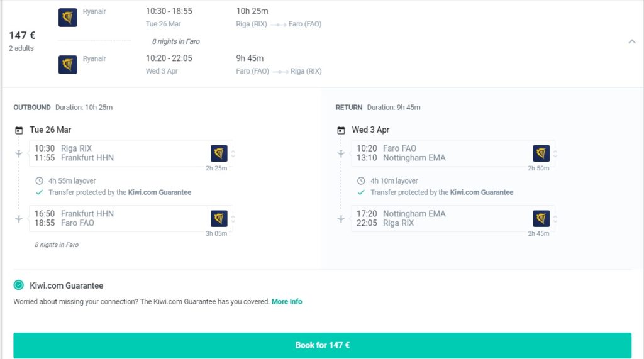Click Ryanair icon on Faro to Nottingham segment

[541, 153]
